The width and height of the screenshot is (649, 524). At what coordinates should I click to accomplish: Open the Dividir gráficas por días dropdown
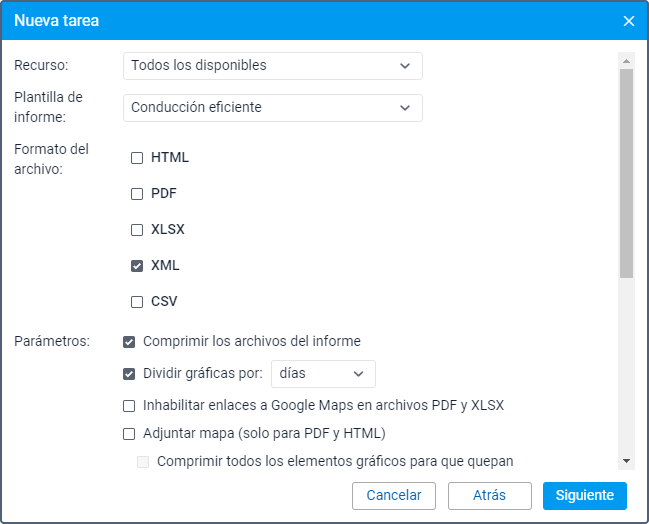322,373
